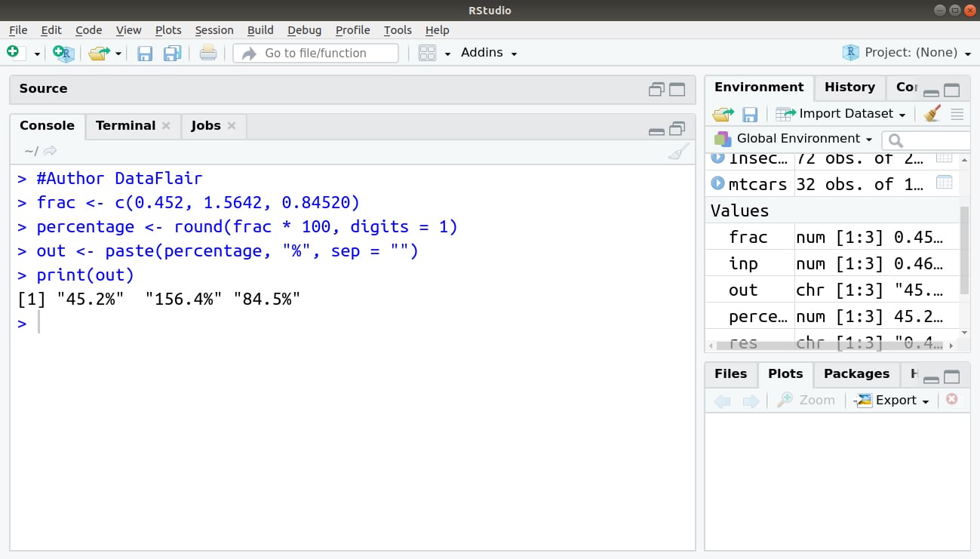Create a new R project icon
The width and height of the screenshot is (980, 559).
tap(63, 53)
